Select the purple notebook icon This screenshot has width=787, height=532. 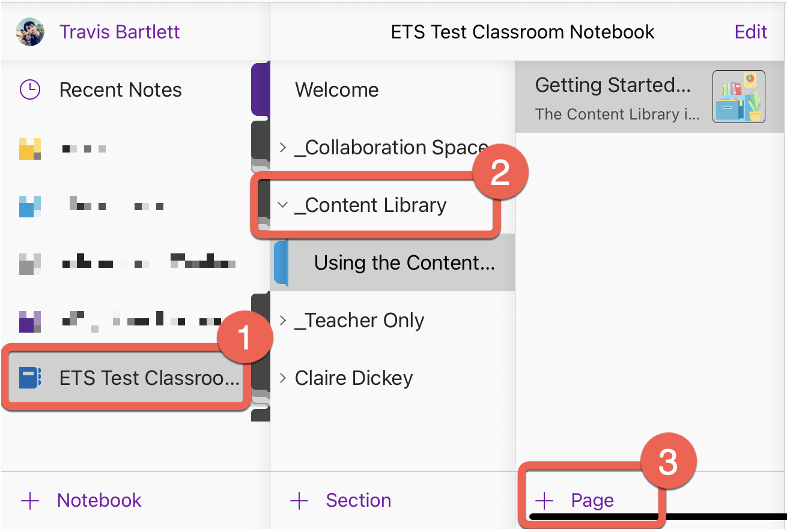click(30, 321)
